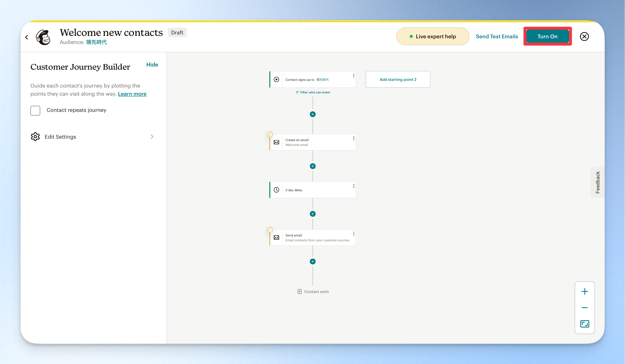Add step after the 3 day delay

pyautogui.click(x=313, y=214)
